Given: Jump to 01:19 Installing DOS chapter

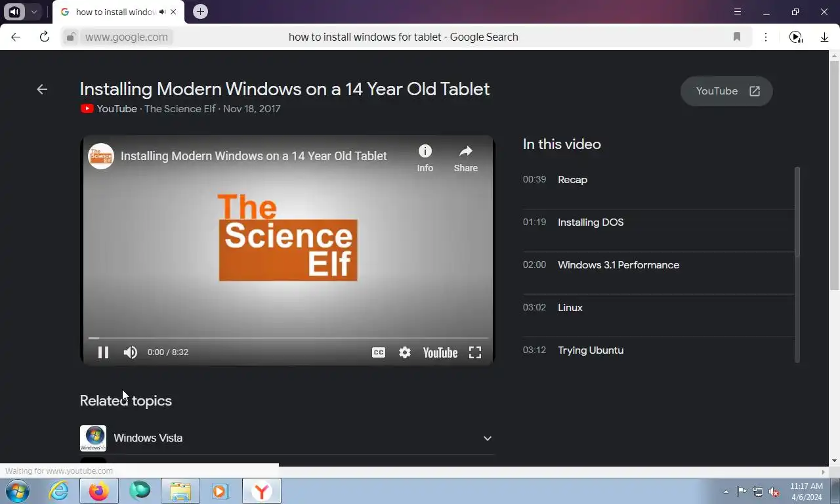Looking at the screenshot, I should [658, 222].
